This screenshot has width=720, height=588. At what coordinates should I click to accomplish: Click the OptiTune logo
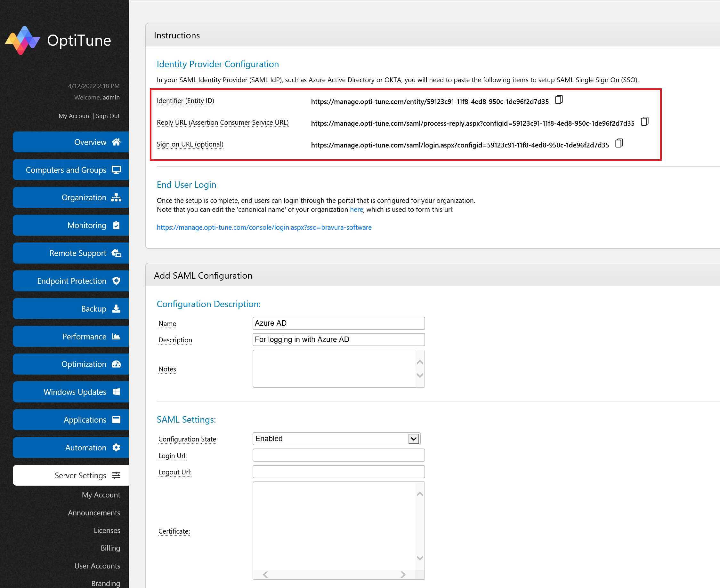[58, 40]
